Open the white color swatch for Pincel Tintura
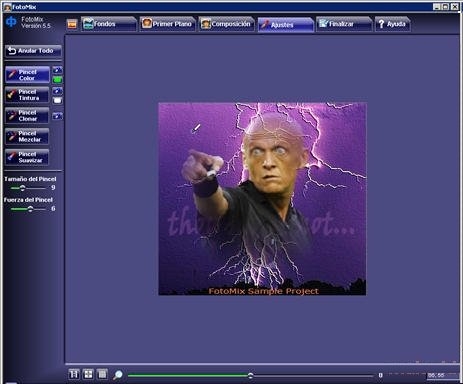The height and width of the screenshot is (384, 463). click(57, 100)
